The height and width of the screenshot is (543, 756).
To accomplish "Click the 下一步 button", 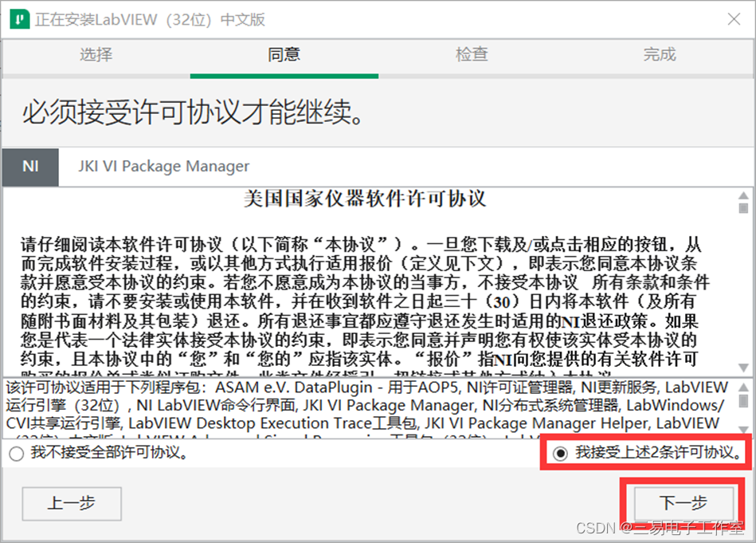I will [x=684, y=503].
